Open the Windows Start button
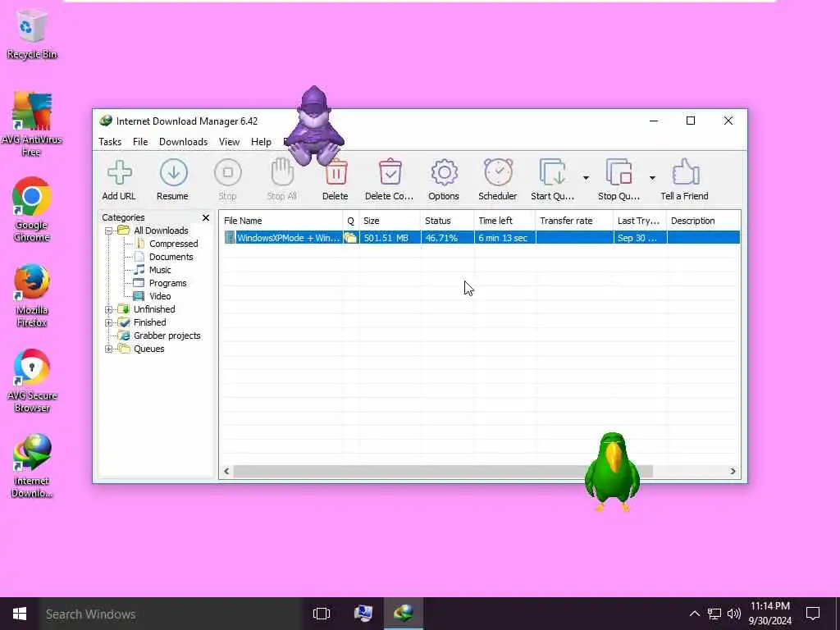 pos(20,614)
